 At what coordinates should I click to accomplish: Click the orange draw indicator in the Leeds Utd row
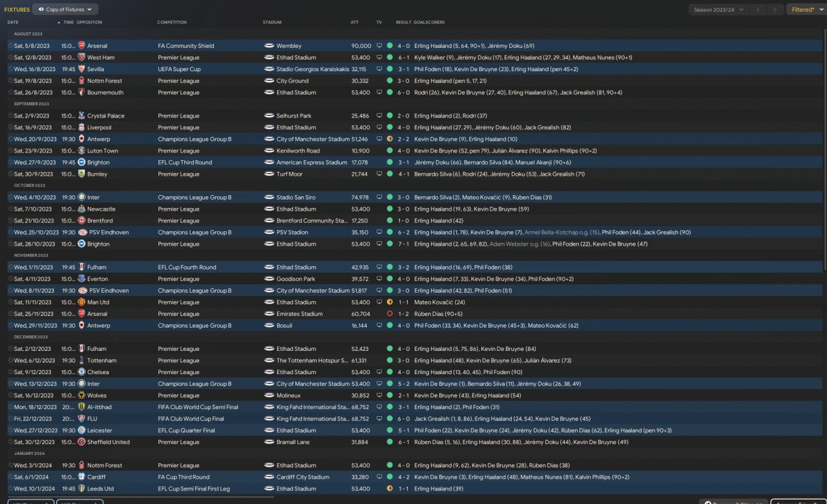coord(390,488)
